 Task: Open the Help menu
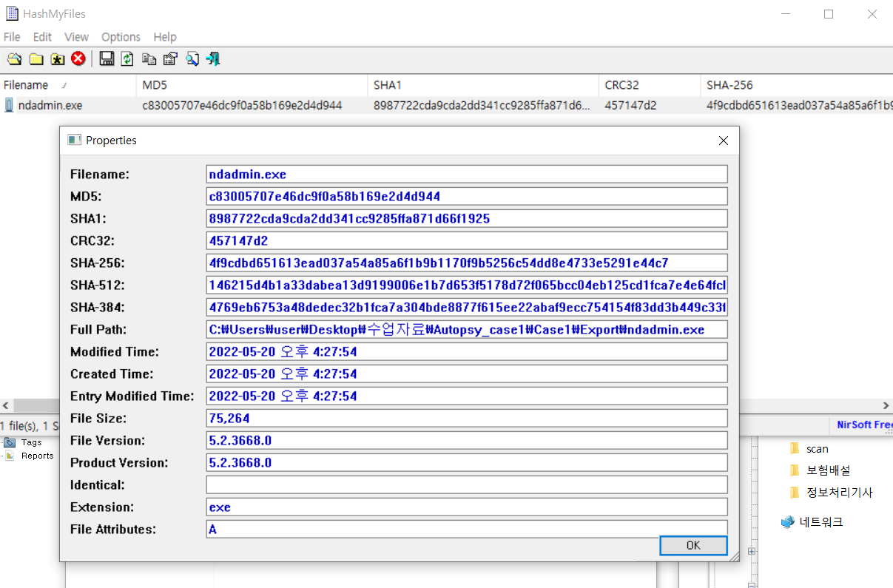[x=165, y=37]
